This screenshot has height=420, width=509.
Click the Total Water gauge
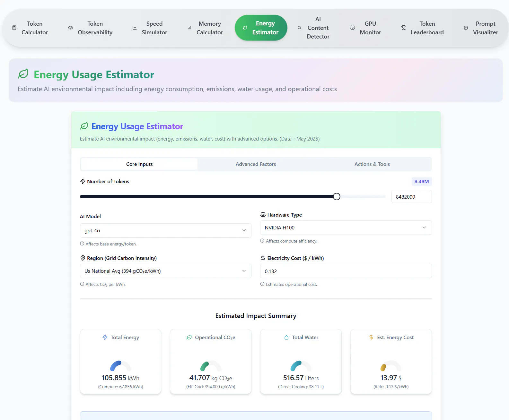coord(301,366)
